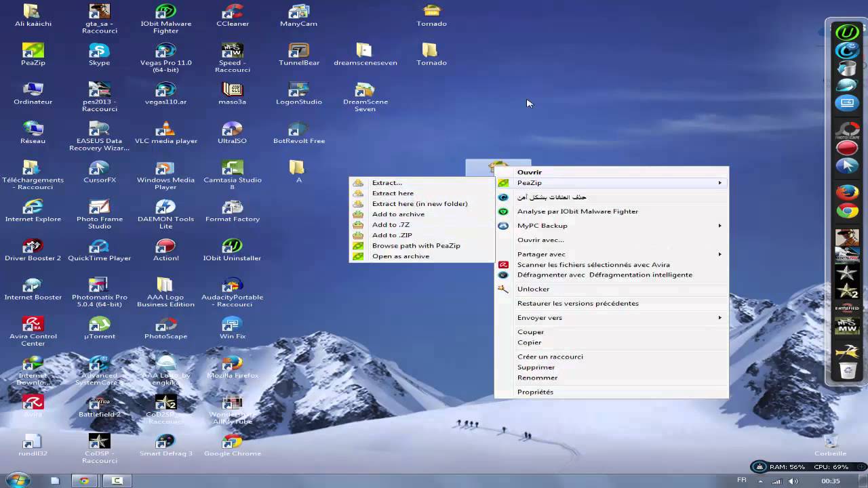The width and height of the screenshot is (868, 488).
Task: Choose Ouvrir in the context menu
Action: point(612,172)
